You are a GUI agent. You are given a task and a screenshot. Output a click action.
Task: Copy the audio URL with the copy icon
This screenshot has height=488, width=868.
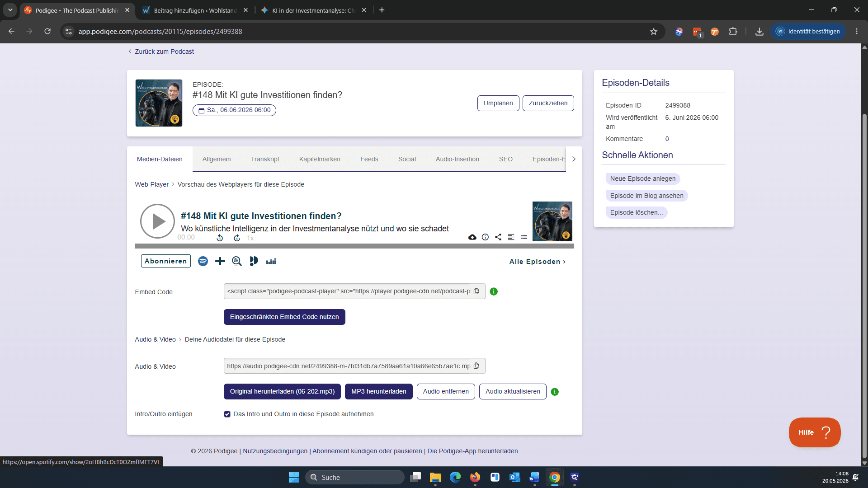point(476,366)
